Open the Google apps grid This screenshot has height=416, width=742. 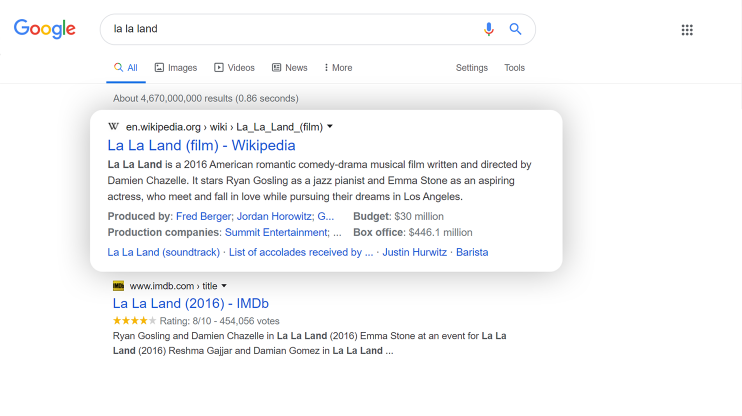687,30
